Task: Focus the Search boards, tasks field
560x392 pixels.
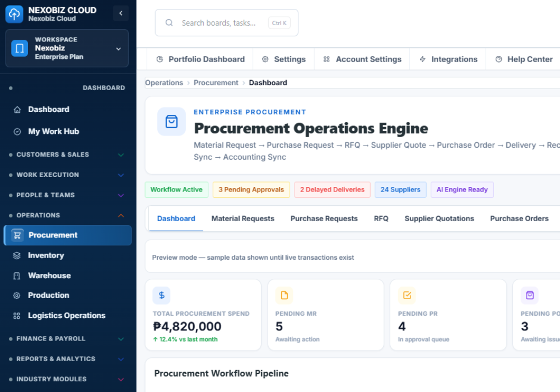Action: pos(226,23)
